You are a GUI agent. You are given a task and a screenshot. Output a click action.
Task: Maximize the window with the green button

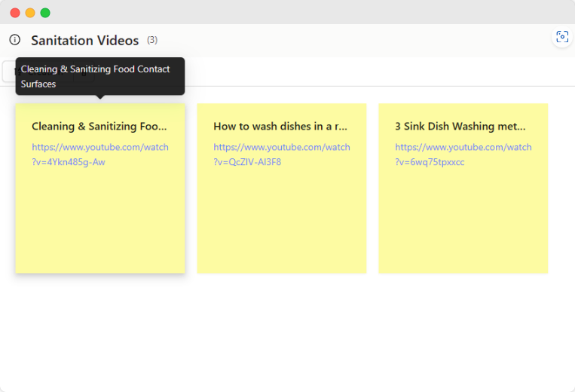coord(45,13)
